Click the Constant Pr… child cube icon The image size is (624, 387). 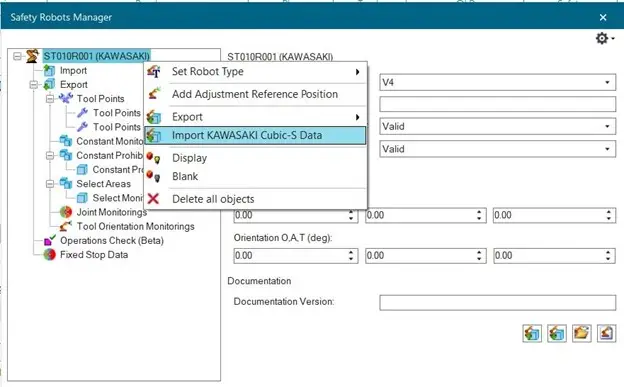pyautogui.click(x=82, y=170)
